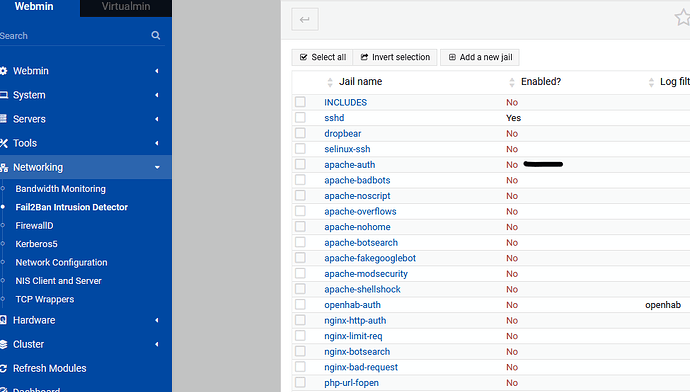
Task: Sort by Jail name column arrows
Action: 330,82
